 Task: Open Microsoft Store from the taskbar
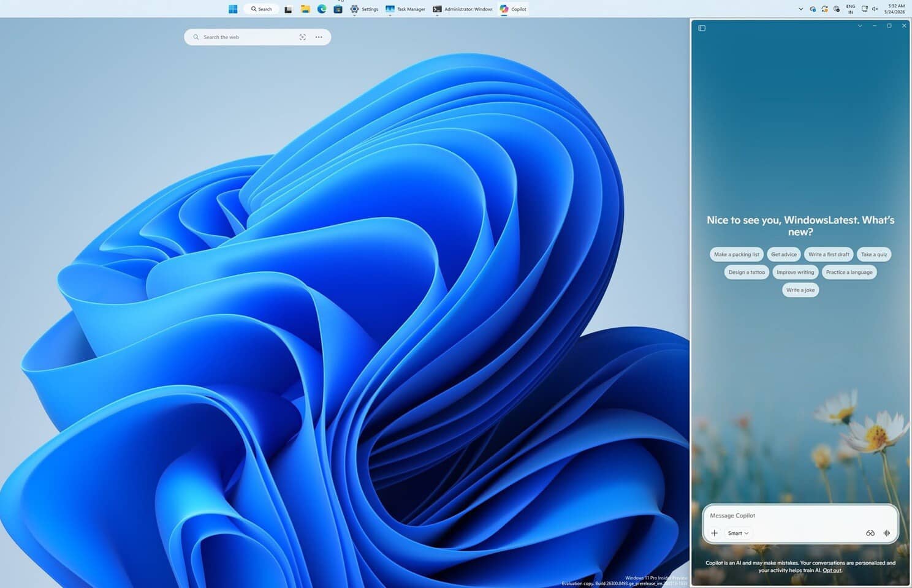coord(338,9)
